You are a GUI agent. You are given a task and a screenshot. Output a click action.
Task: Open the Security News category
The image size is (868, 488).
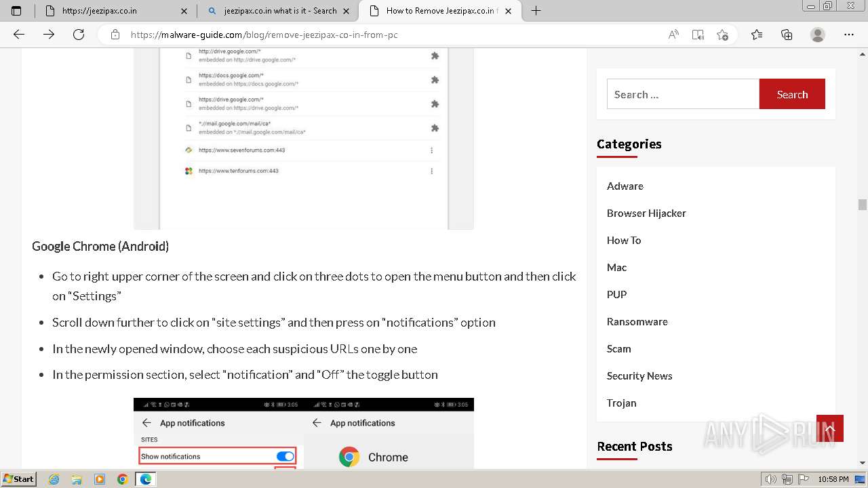coord(639,375)
